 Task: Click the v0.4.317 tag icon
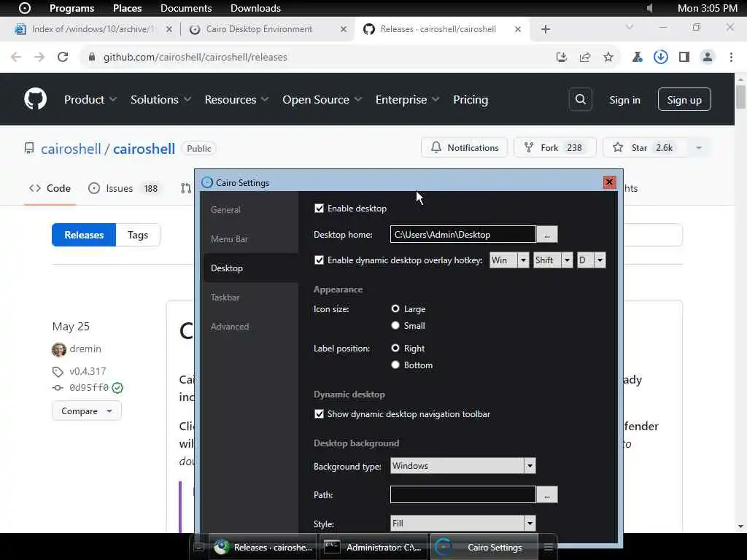pyautogui.click(x=58, y=371)
